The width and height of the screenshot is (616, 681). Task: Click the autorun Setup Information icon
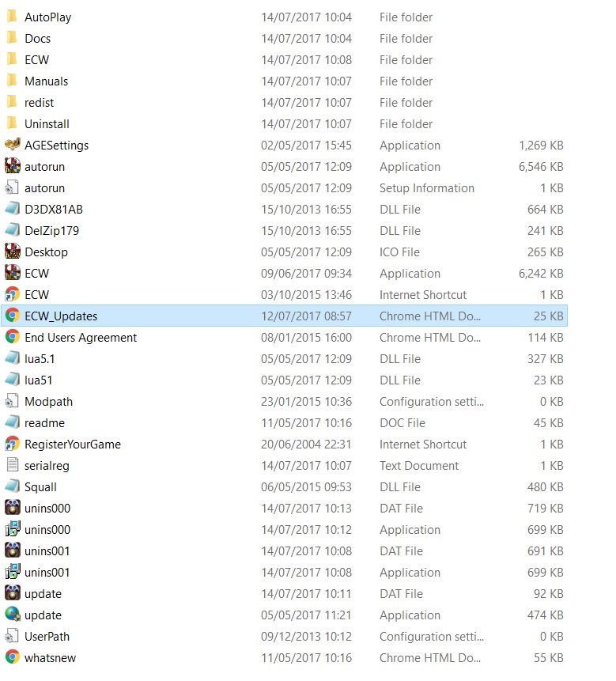12,187
